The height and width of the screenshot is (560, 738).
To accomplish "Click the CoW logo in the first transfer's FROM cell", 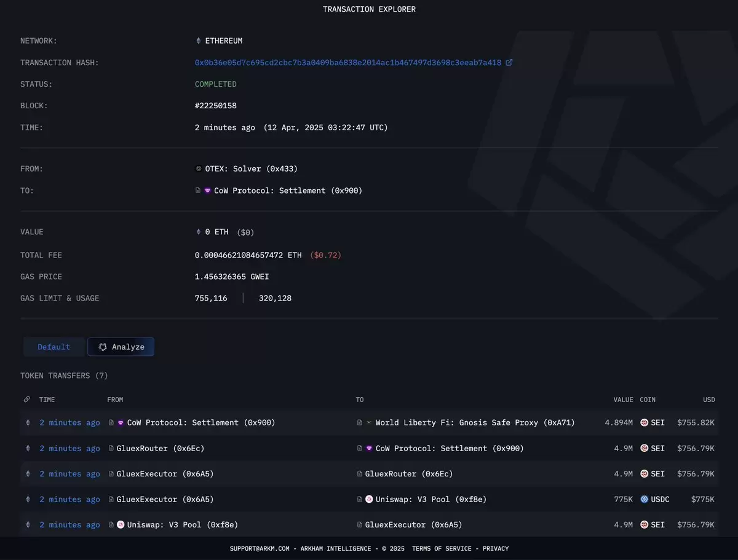I will click(121, 423).
